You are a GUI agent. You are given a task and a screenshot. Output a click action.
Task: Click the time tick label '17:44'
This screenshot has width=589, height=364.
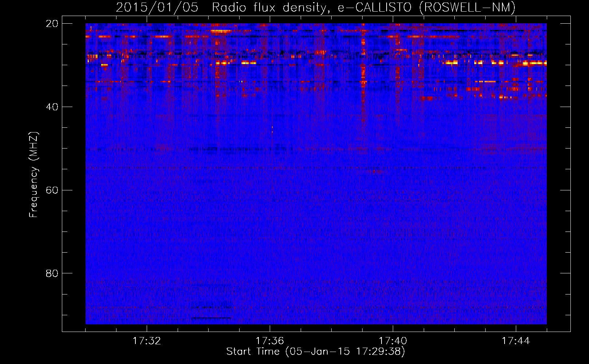tap(516, 341)
